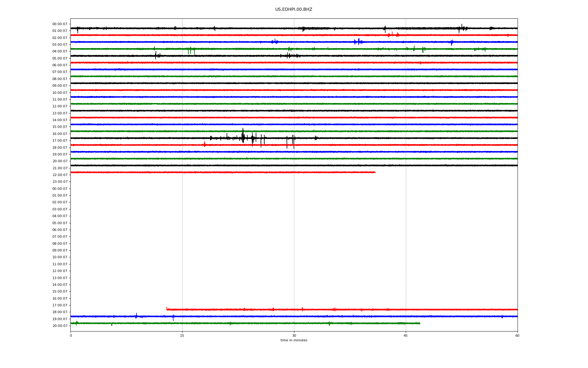This screenshot has width=588, height=368.
Task: Click the red trace starting near 13 minutes
Action: point(342,309)
